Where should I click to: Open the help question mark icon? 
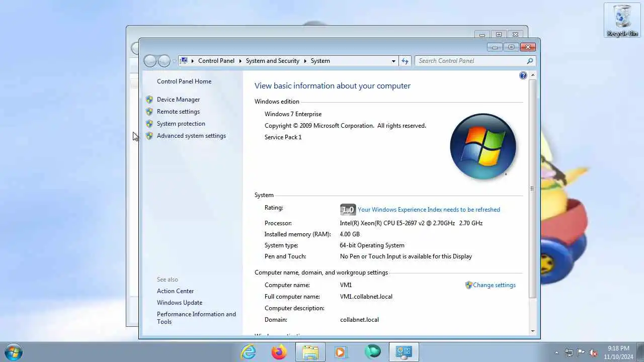[523, 75]
